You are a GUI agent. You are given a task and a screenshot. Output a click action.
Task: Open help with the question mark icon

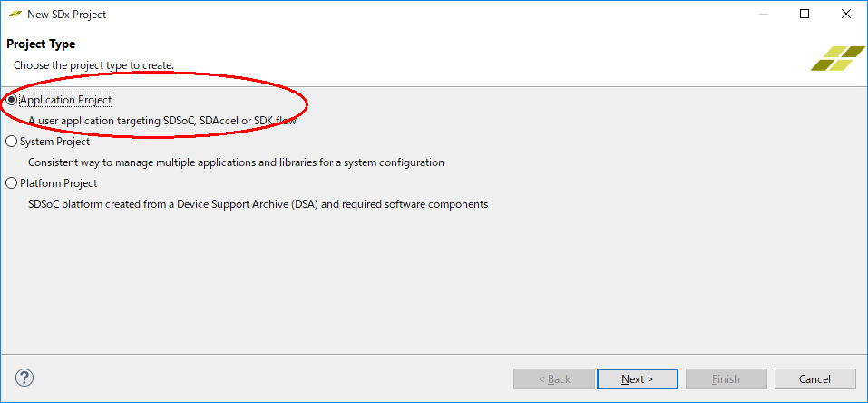tap(24, 378)
